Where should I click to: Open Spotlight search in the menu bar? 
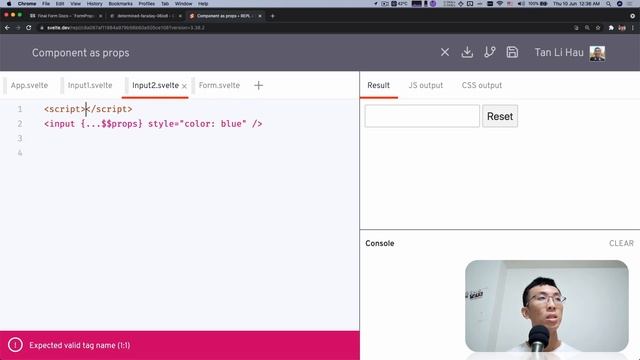click(608, 4)
